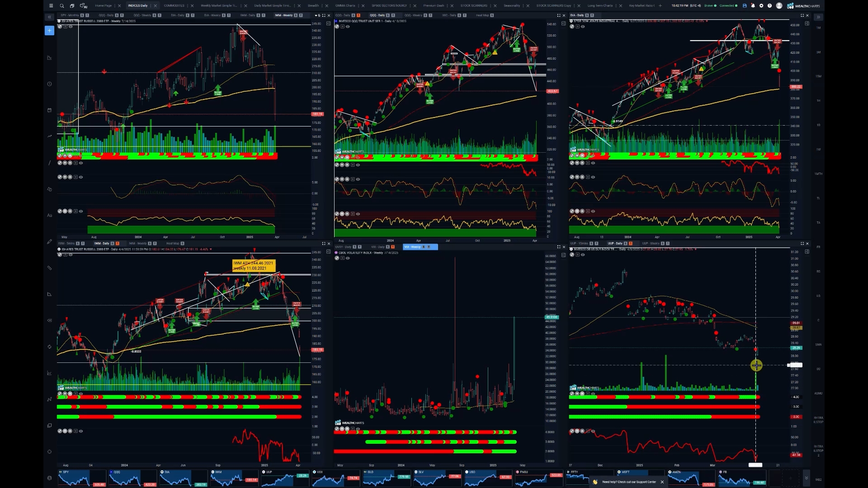Toggle eye visibility on IWM Weekly chart header
The image size is (868, 488).
pos(70,27)
